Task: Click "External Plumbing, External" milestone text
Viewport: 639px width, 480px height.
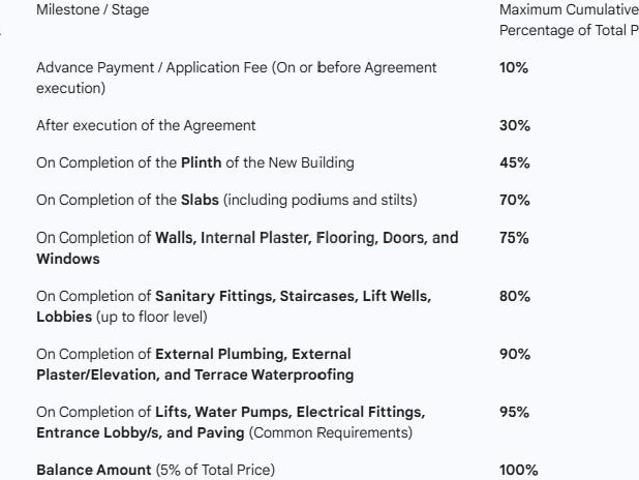Action: click(253, 354)
